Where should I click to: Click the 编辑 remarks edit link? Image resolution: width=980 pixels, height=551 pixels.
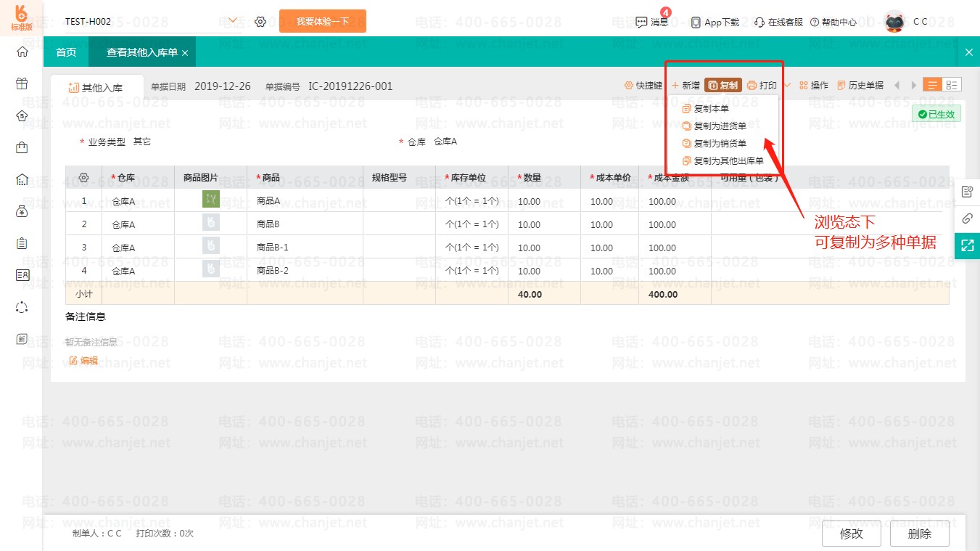click(x=83, y=361)
